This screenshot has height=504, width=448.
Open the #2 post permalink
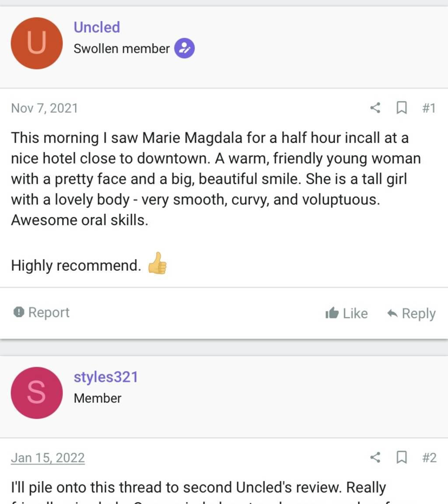point(429,458)
